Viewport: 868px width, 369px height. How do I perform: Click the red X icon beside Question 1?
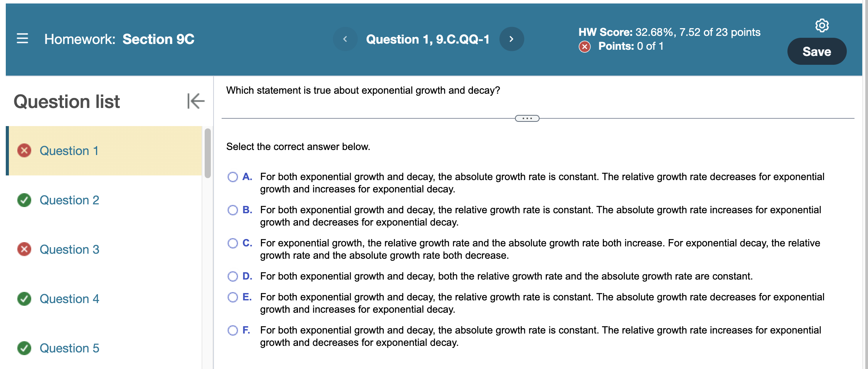[24, 151]
